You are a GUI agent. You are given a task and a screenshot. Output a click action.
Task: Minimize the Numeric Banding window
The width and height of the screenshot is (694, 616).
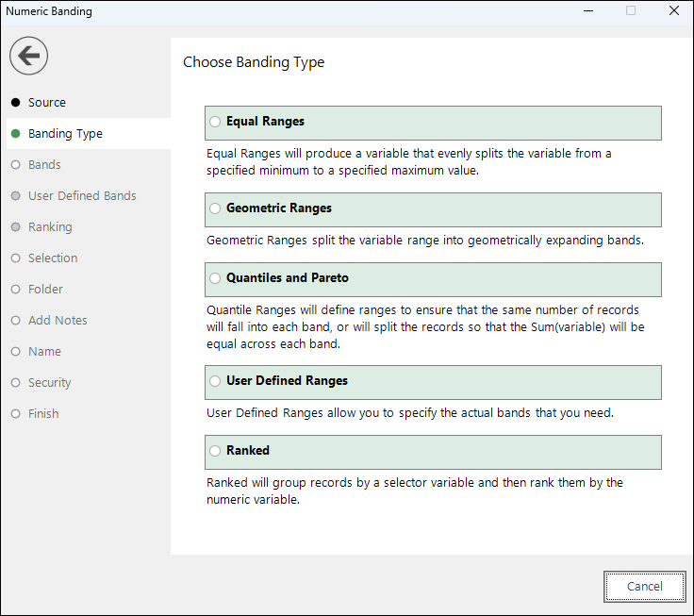click(588, 10)
